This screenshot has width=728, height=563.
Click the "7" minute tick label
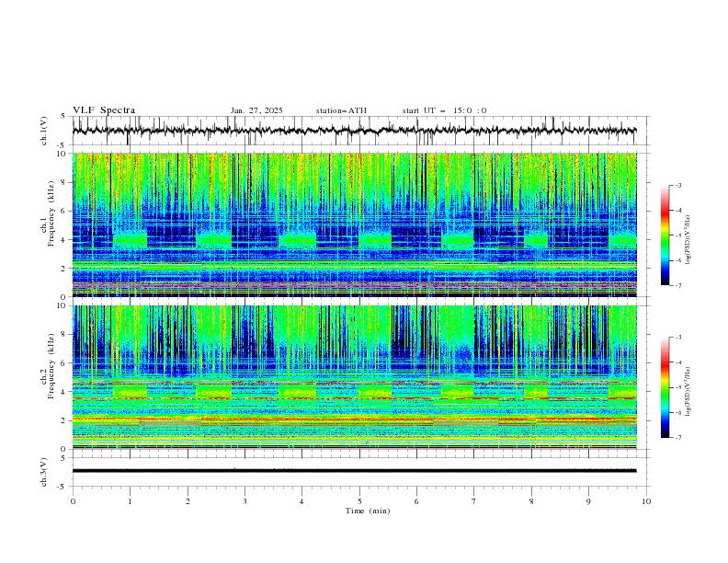474,501
